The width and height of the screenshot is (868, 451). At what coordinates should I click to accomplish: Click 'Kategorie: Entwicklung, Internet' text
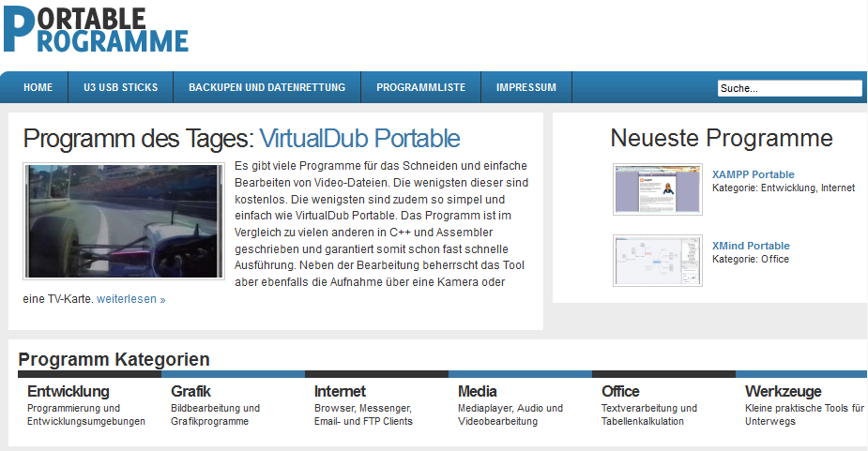(784, 188)
